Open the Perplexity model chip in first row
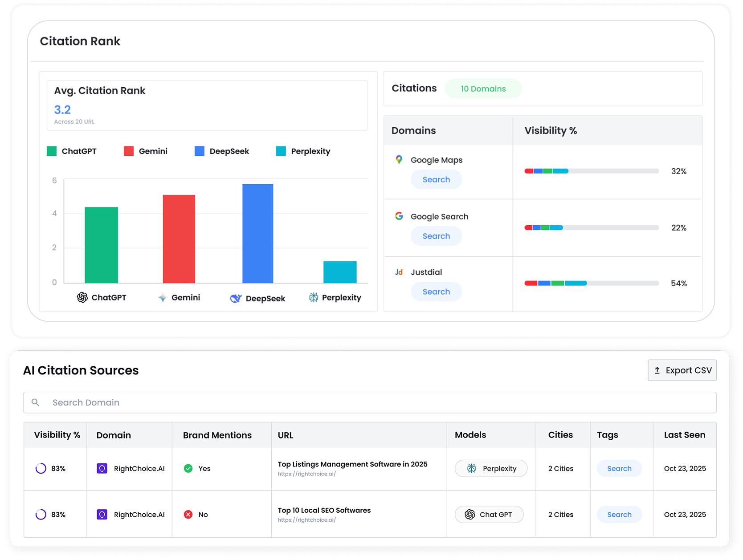This screenshot has height=560, width=743. (491, 468)
